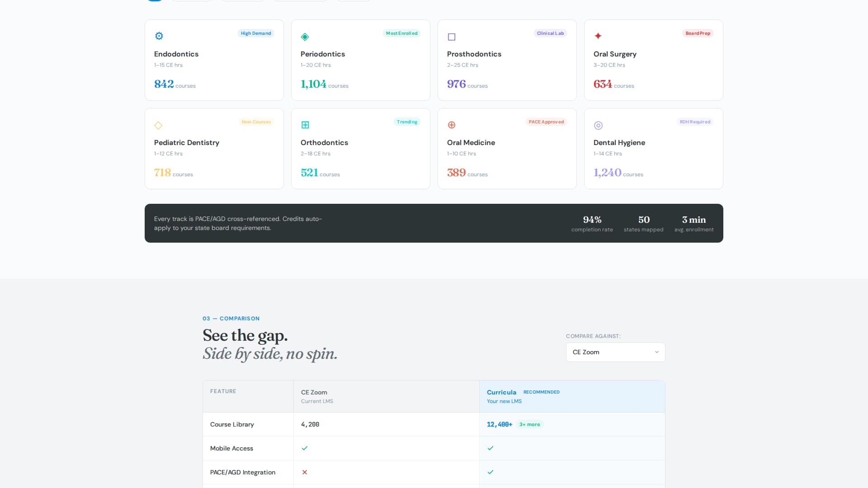Click the Clinical Lab badge
The image size is (868, 488).
click(550, 33)
